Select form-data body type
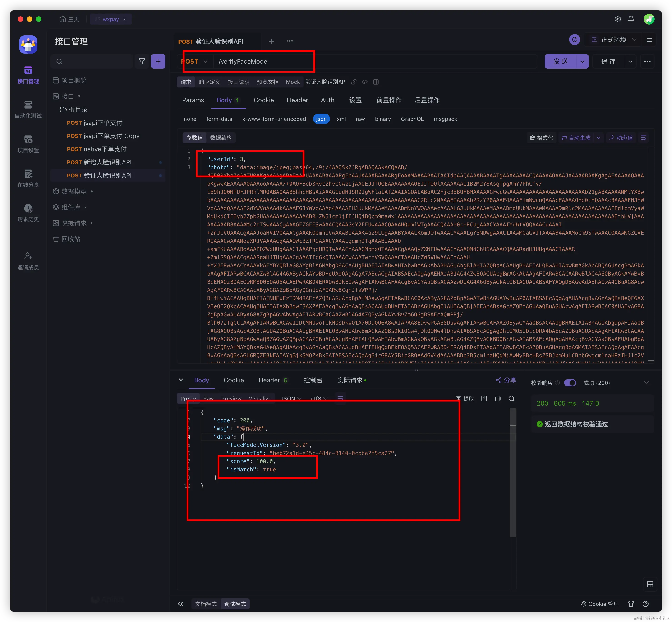The width and height of the screenshot is (672, 622). click(219, 119)
